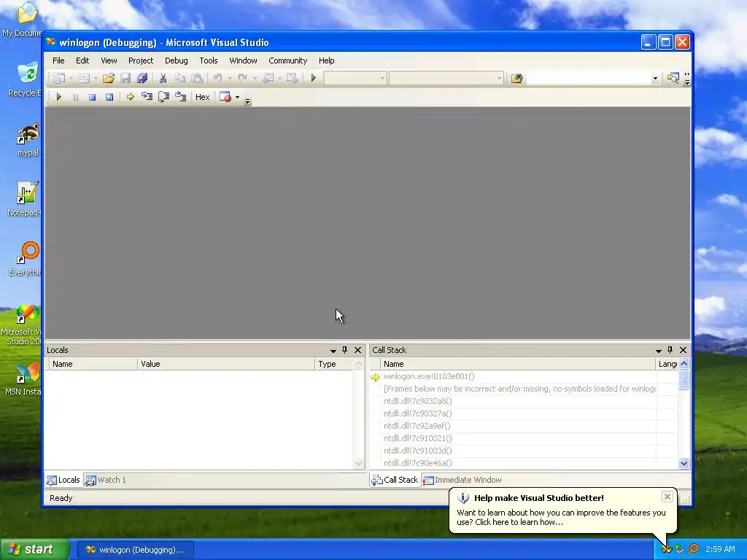Open Locals panel window position dropdown
This screenshot has height=560, width=747.
pos(333,351)
